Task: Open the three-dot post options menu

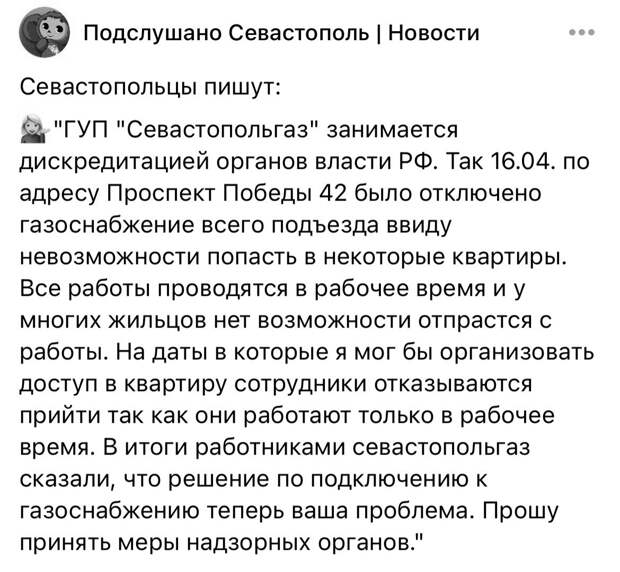Action: tap(581, 32)
